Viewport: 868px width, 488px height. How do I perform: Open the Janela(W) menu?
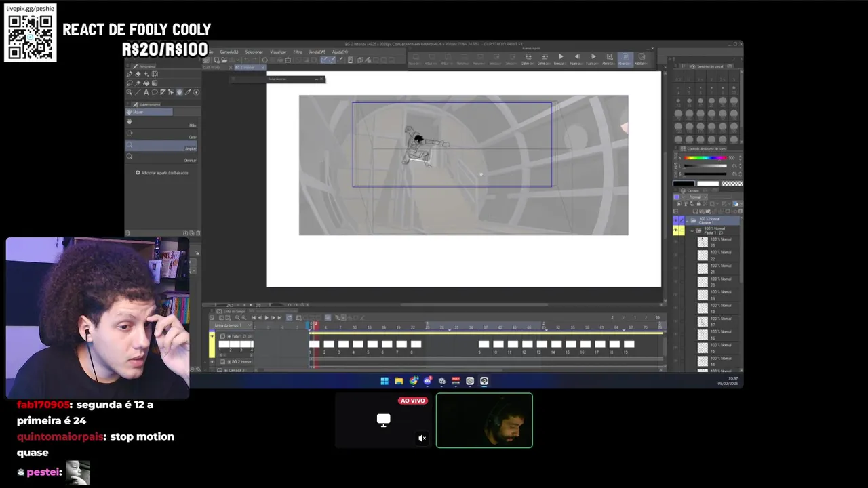pos(317,52)
